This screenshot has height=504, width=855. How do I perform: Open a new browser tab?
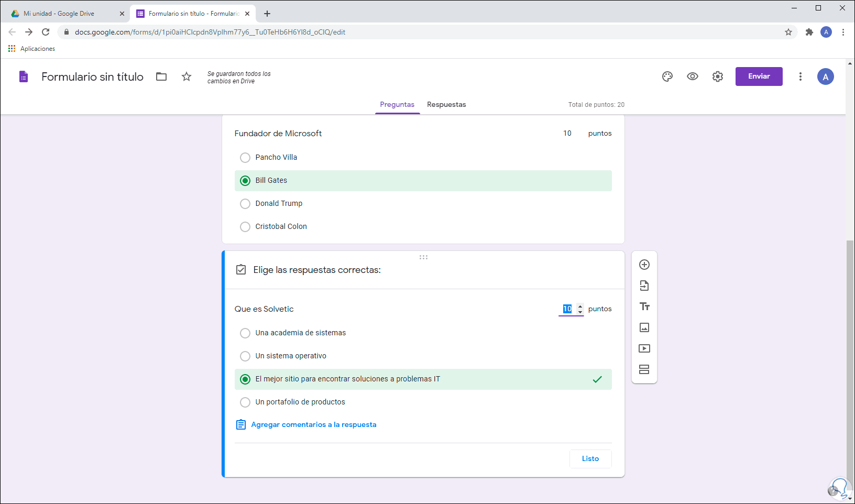267,14
